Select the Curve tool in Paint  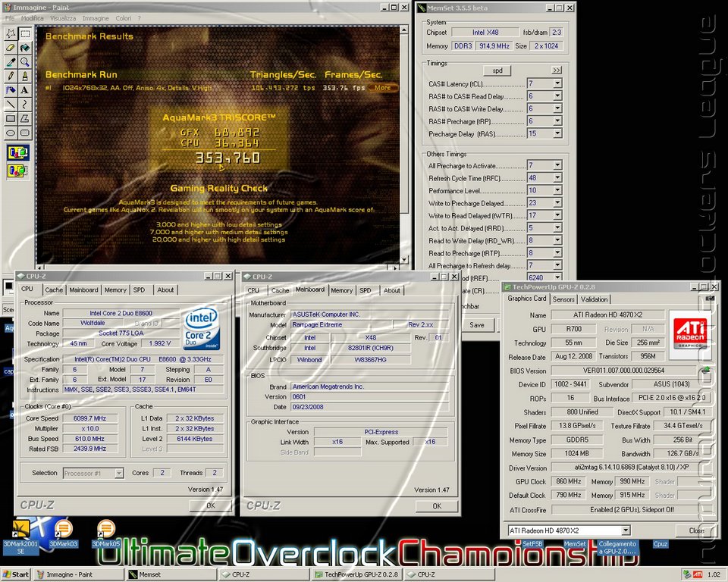tap(24, 105)
